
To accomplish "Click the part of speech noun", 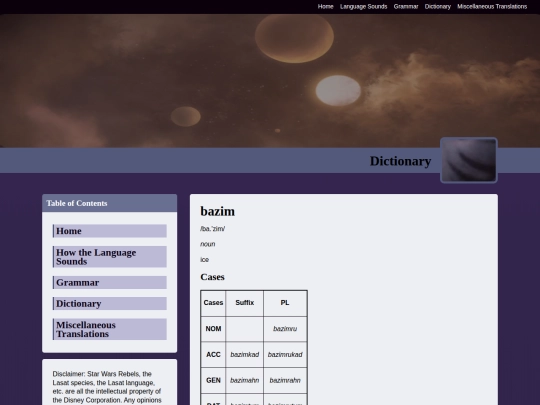I will tap(208, 244).
